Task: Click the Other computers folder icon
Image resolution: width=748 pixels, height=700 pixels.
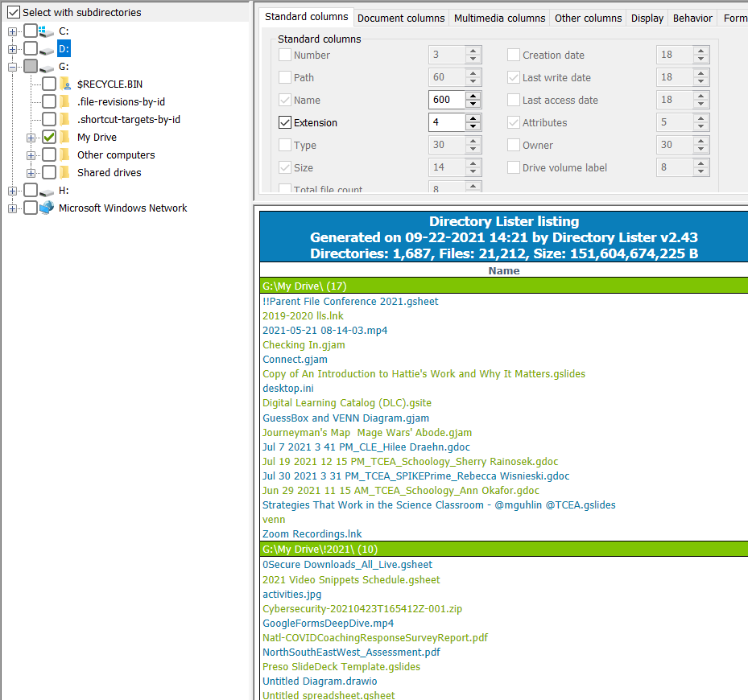Action: coord(65,154)
